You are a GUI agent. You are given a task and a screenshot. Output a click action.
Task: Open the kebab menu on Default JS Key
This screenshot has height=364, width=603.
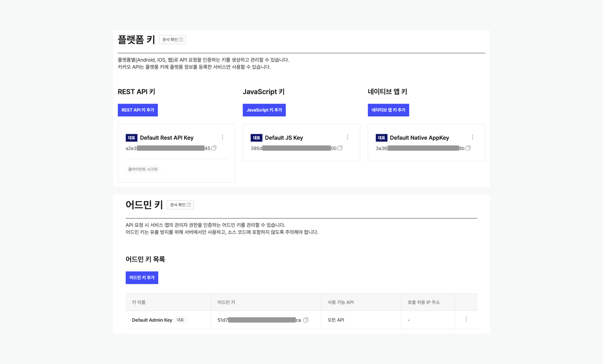(347, 137)
